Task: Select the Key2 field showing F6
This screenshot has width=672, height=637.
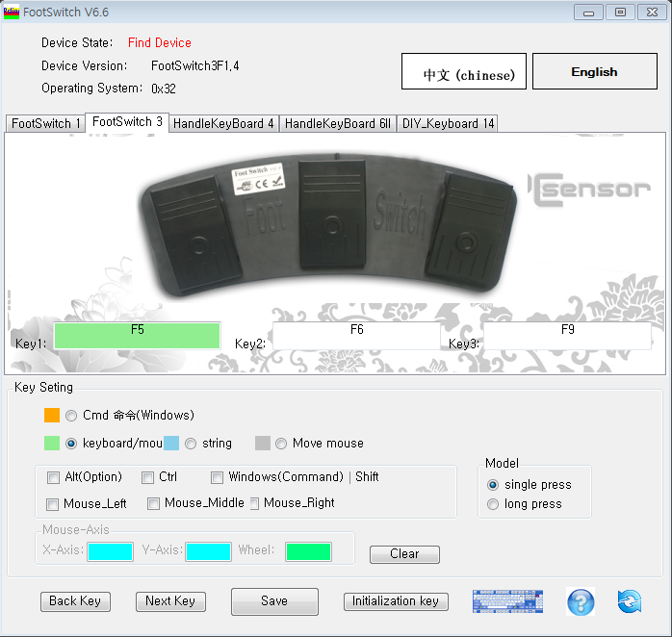Action: coord(356,336)
